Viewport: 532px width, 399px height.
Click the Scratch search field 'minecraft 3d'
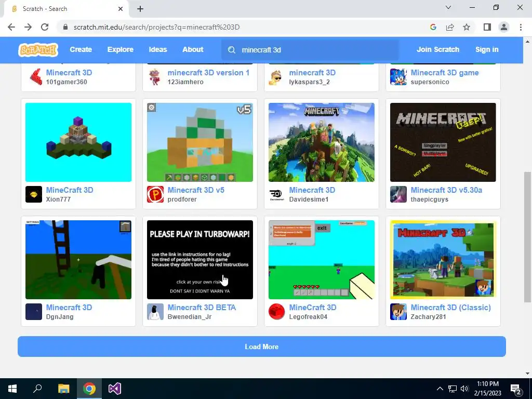(x=310, y=50)
